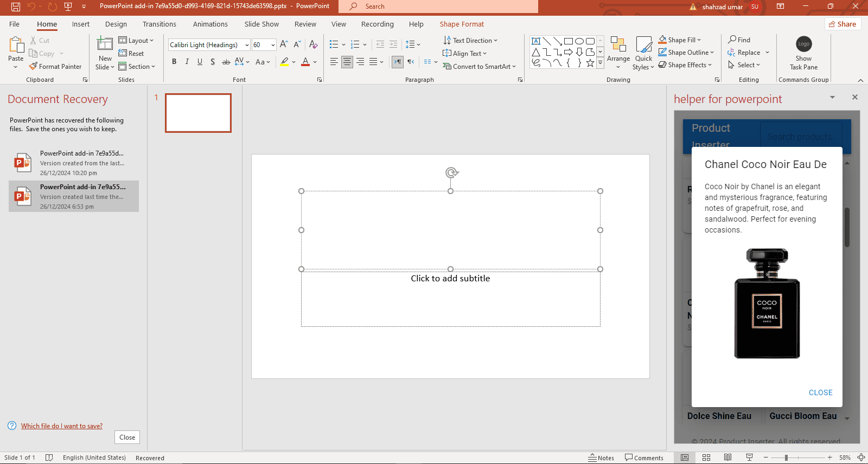Screen dimensions: 868x464
Task: Open accessibility spell check icon in status bar
Action: coord(49,457)
